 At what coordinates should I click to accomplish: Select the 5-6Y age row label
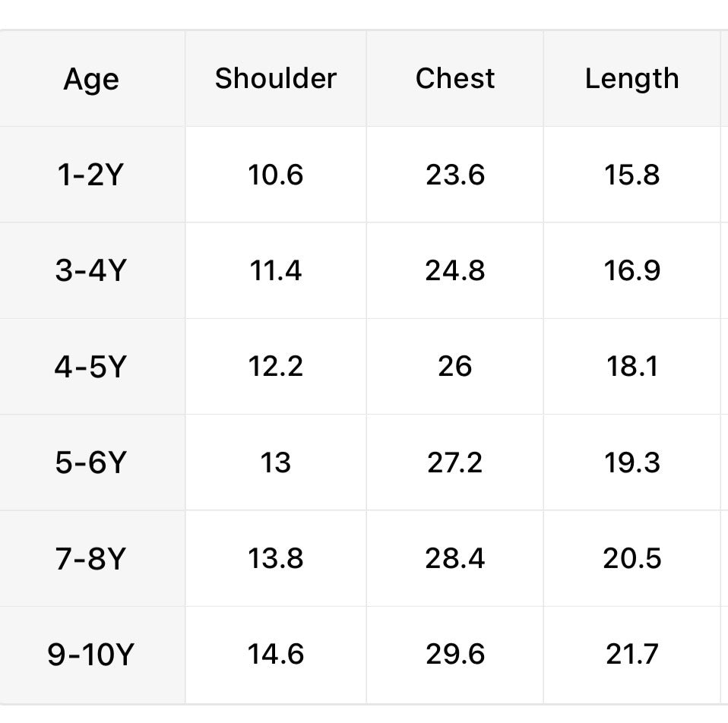[90, 463]
